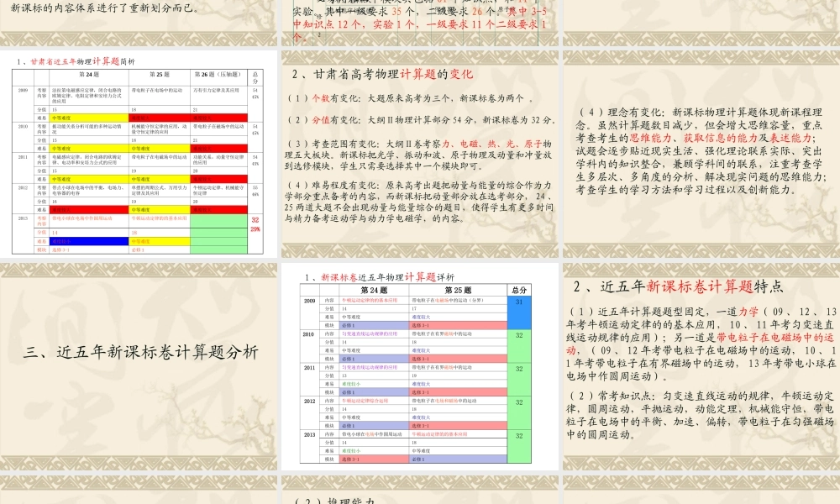Click score 13 in the 2011 row
The height and width of the screenshot is (504, 840).
tap(344, 375)
